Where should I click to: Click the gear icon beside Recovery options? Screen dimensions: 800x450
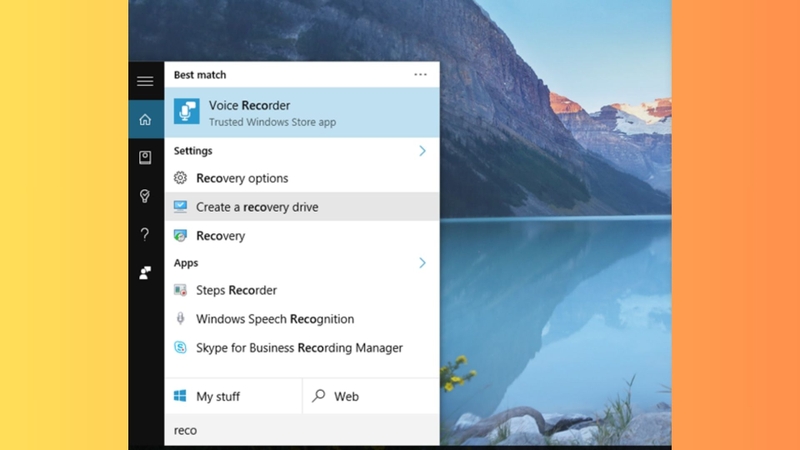pos(180,178)
